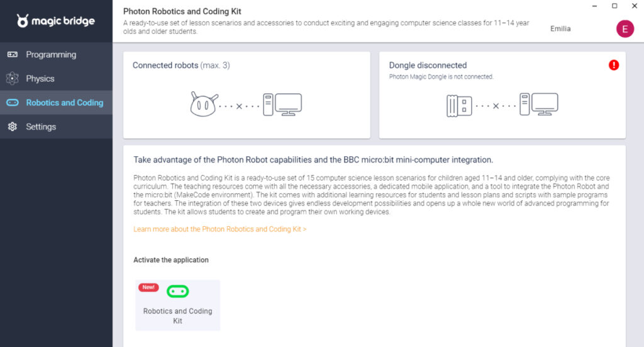
Task: Open the Settings page
Action: point(41,127)
